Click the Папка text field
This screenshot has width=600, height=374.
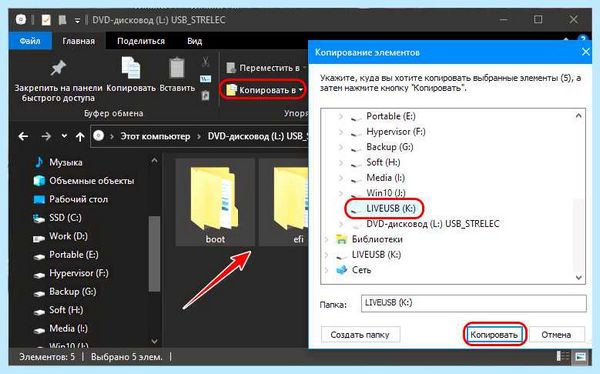(x=473, y=303)
